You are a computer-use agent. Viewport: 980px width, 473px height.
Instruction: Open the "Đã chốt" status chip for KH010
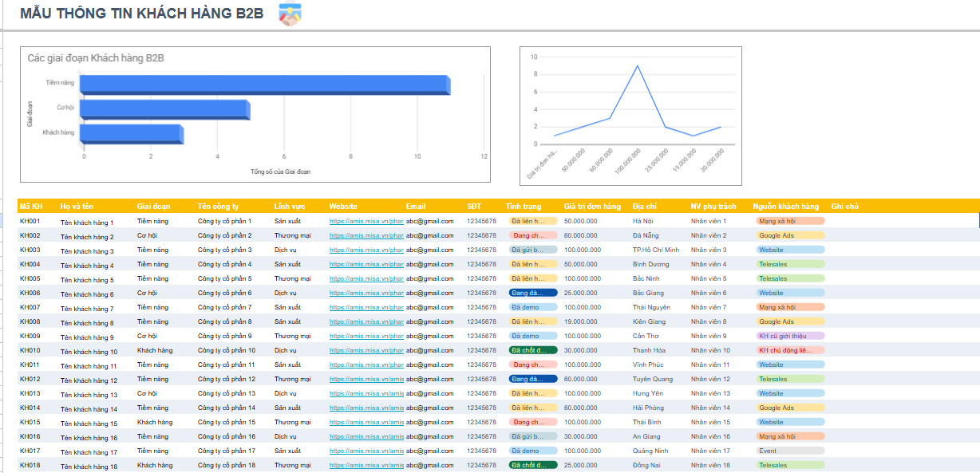pyautogui.click(x=533, y=350)
